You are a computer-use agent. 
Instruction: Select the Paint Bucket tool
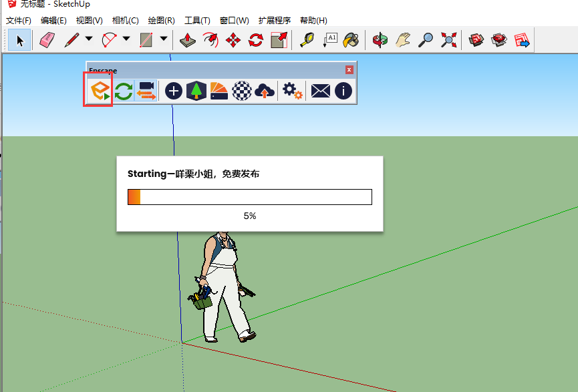coord(350,40)
